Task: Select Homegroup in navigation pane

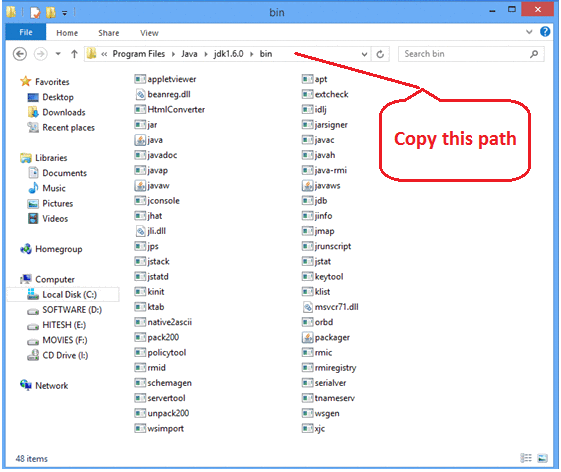Action: [59, 249]
